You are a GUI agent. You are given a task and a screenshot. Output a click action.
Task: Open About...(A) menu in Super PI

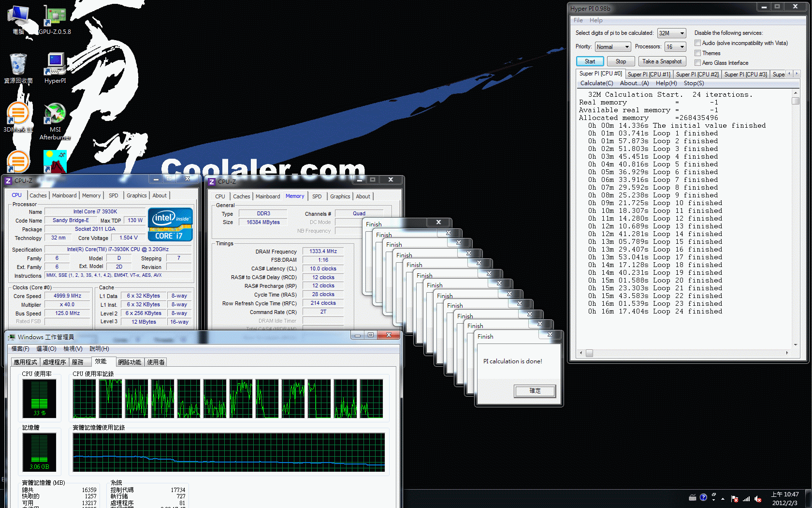tap(634, 83)
